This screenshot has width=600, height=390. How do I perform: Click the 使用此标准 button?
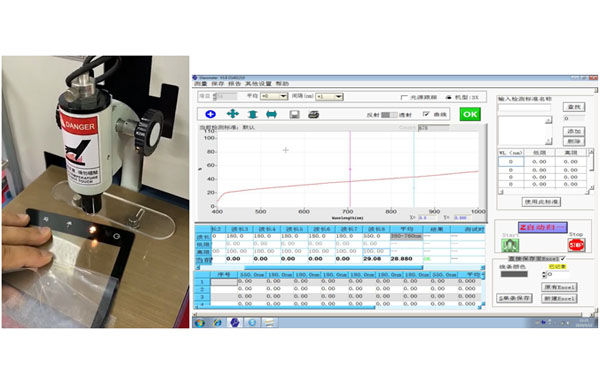[x=541, y=202]
